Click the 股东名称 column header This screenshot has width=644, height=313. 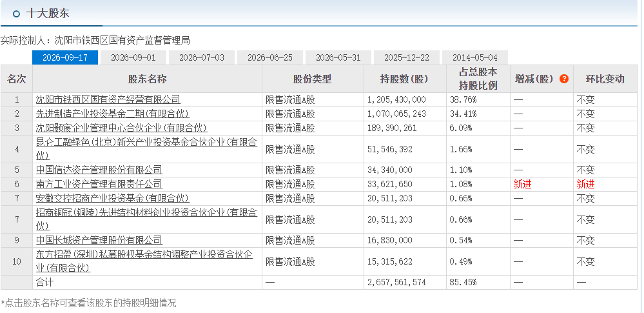point(147,79)
